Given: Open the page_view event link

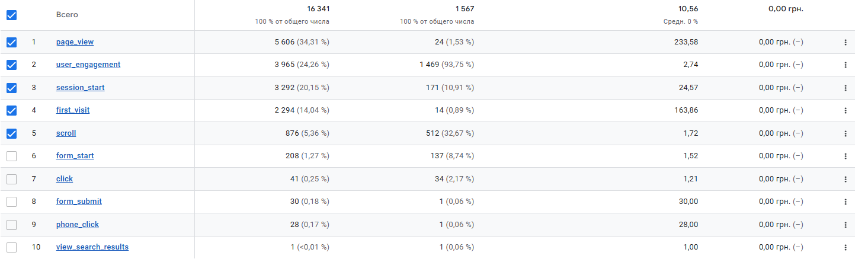Looking at the screenshot, I should pos(75,42).
